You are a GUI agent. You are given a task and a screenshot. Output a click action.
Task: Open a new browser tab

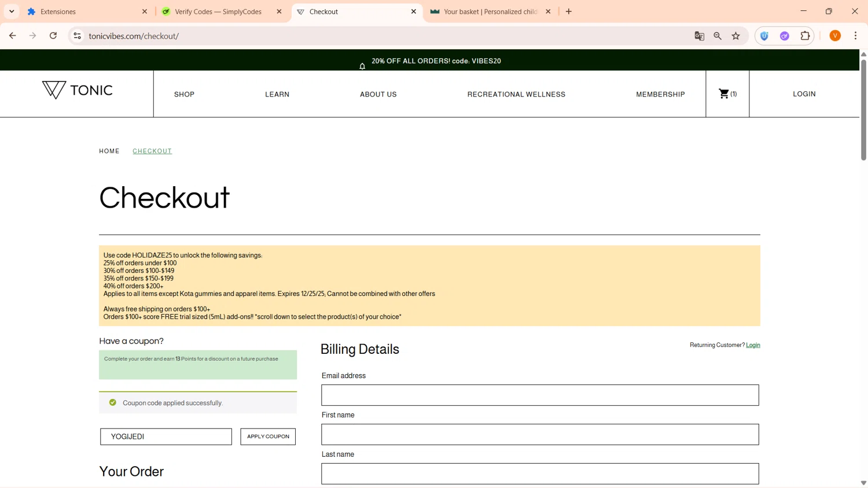pos(569,12)
